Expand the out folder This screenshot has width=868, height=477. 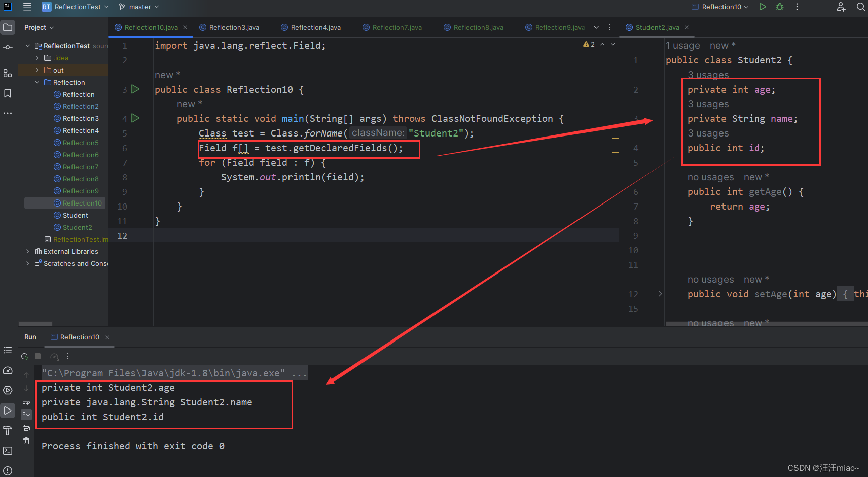(x=37, y=70)
